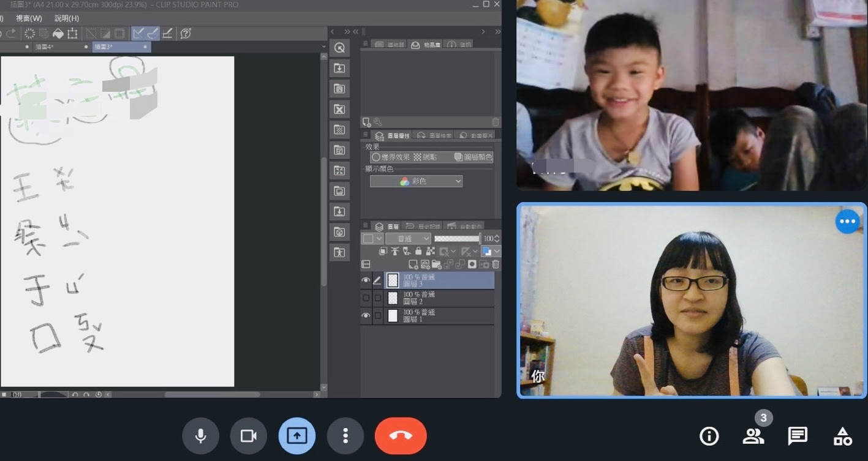Click New Raster Layer icon in the layer panel
This screenshot has height=461, width=868.
[x=413, y=264]
